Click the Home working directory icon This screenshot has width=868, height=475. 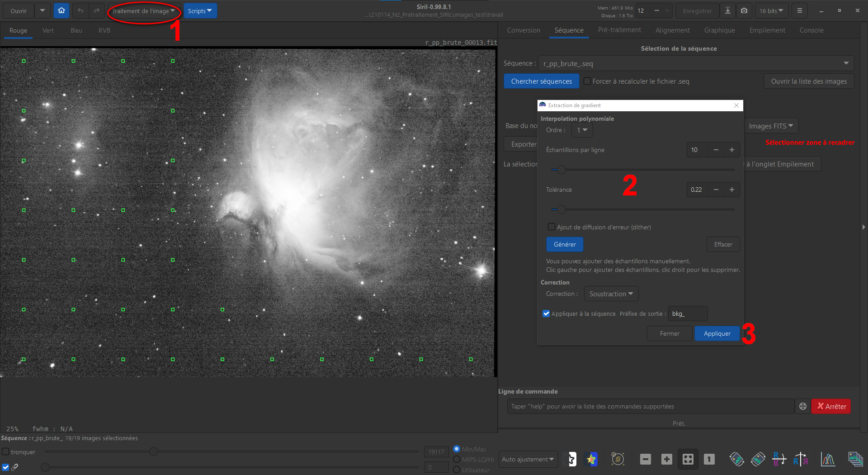coord(61,11)
